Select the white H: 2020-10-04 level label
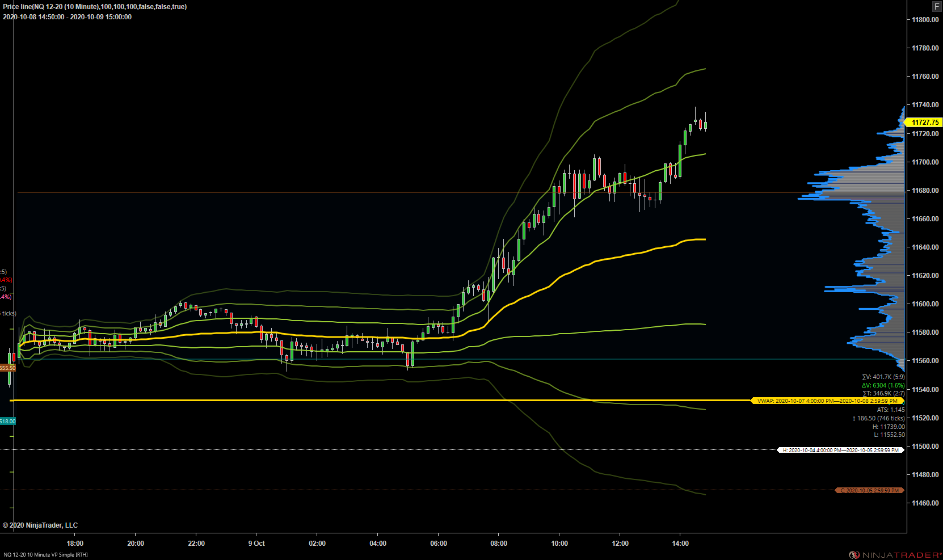 click(840, 450)
